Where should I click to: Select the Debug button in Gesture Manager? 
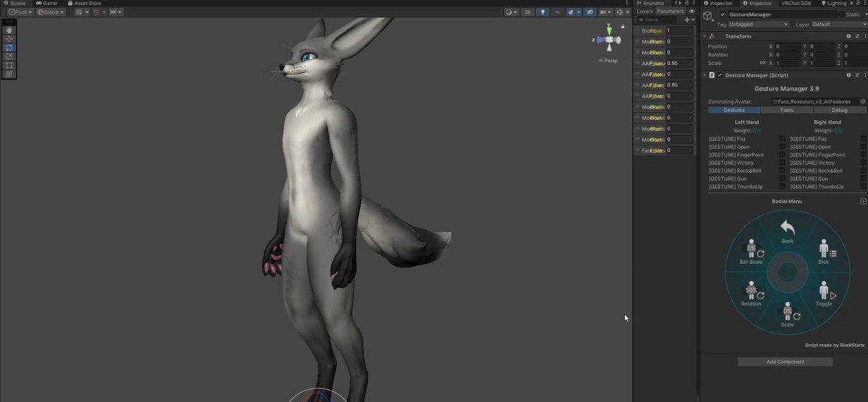point(840,110)
